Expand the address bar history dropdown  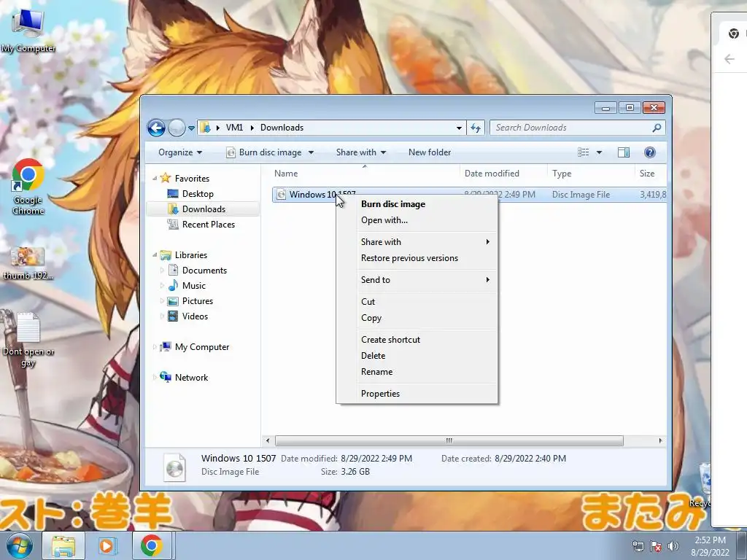pos(459,128)
